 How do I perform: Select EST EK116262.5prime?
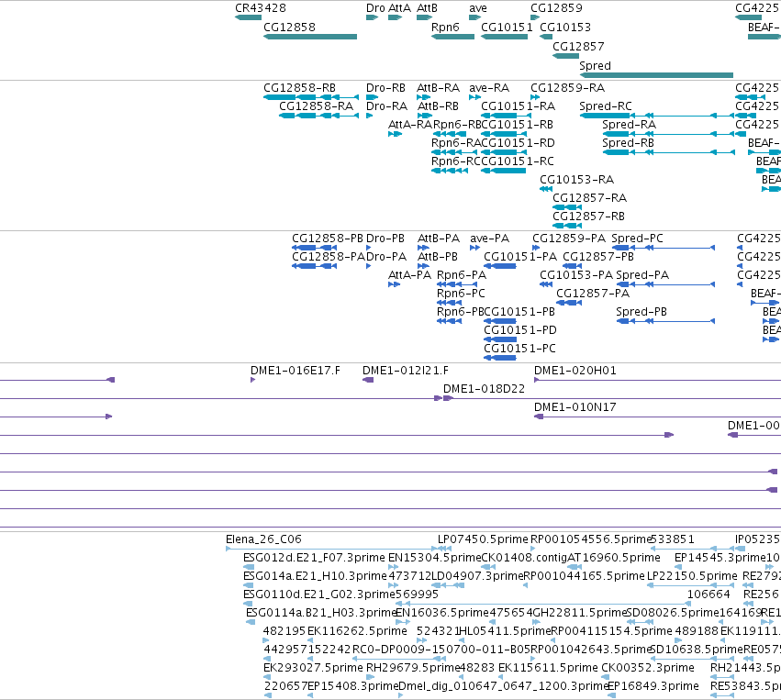[x=310, y=640]
